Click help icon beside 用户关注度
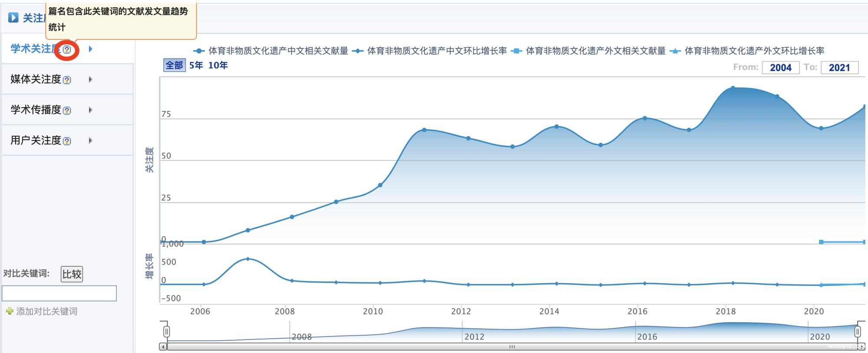This screenshot has height=353, width=868. click(67, 141)
